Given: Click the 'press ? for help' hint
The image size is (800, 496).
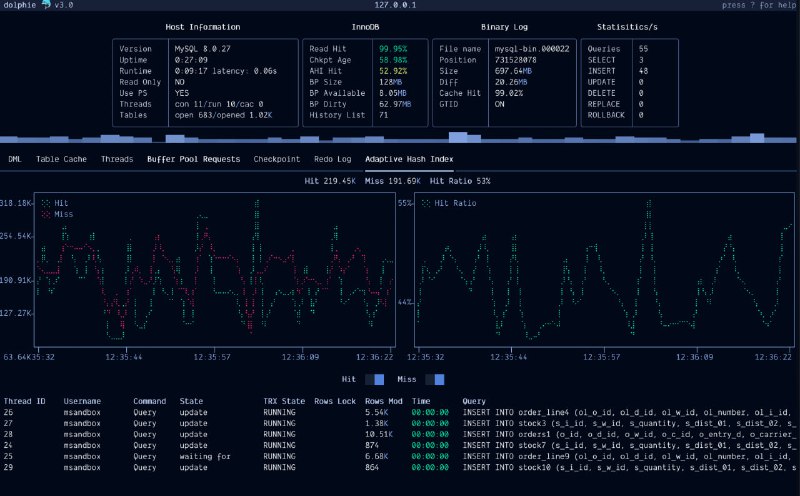Looking at the screenshot, I should point(758,5).
